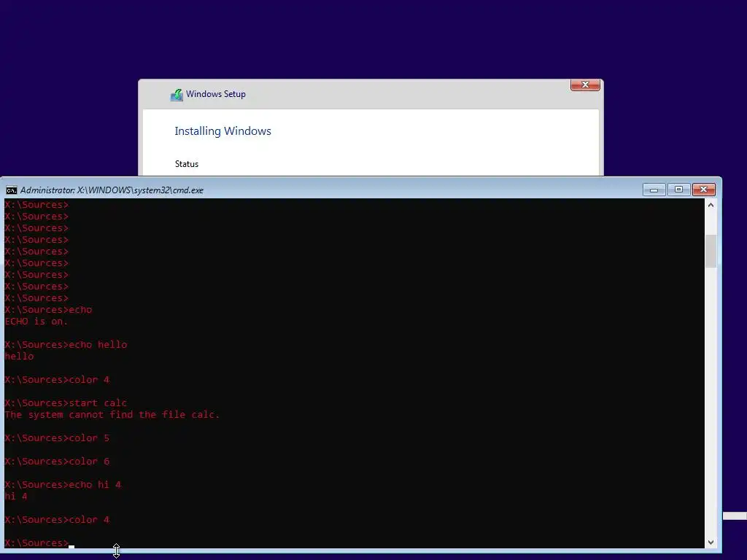The width and height of the screenshot is (747, 560).
Task: Click the 'Status' label in Windows Setup
Action: coord(186,164)
